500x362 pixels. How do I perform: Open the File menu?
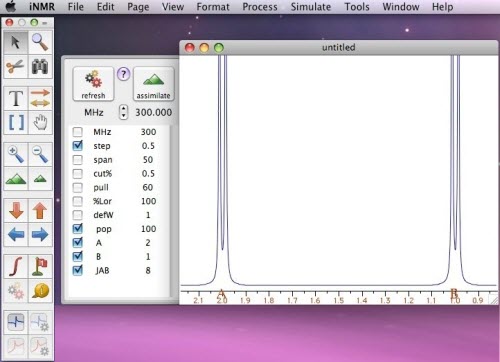point(76,7)
